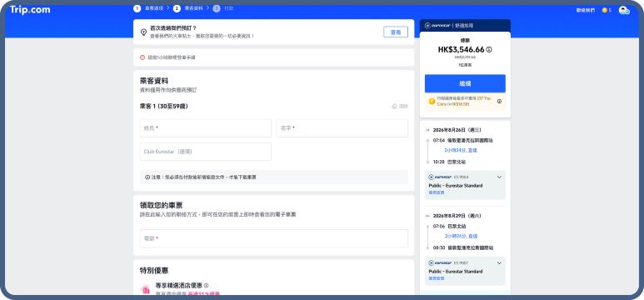Viewport: 644px width, 300px height.
Task: Click pink hotel deals icon
Action: 146,290
